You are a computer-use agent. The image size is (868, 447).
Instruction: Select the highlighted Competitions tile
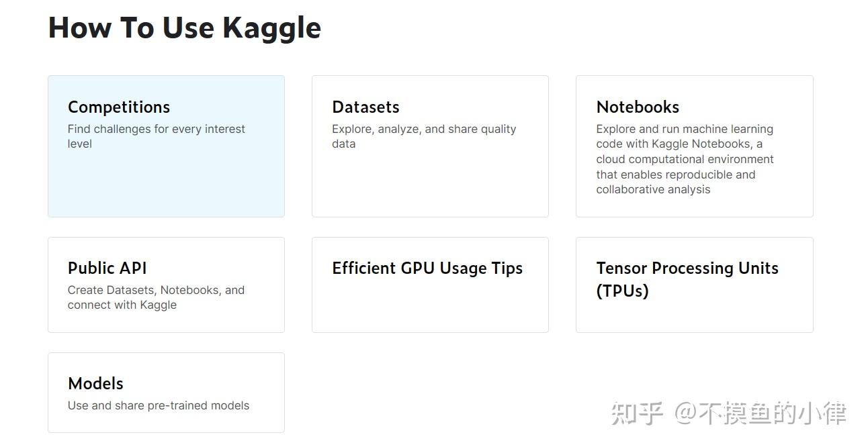click(x=165, y=146)
